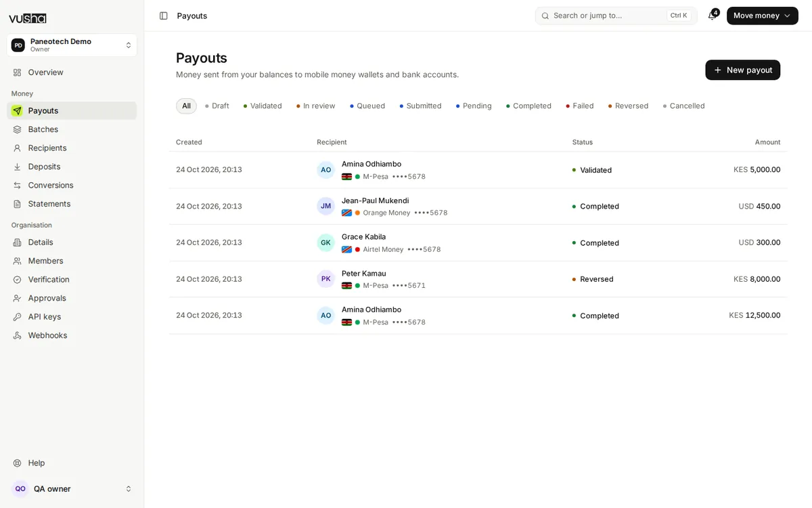Click the Created column header
Image resolution: width=812 pixels, height=508 pixels.
(x=189, y=142)
